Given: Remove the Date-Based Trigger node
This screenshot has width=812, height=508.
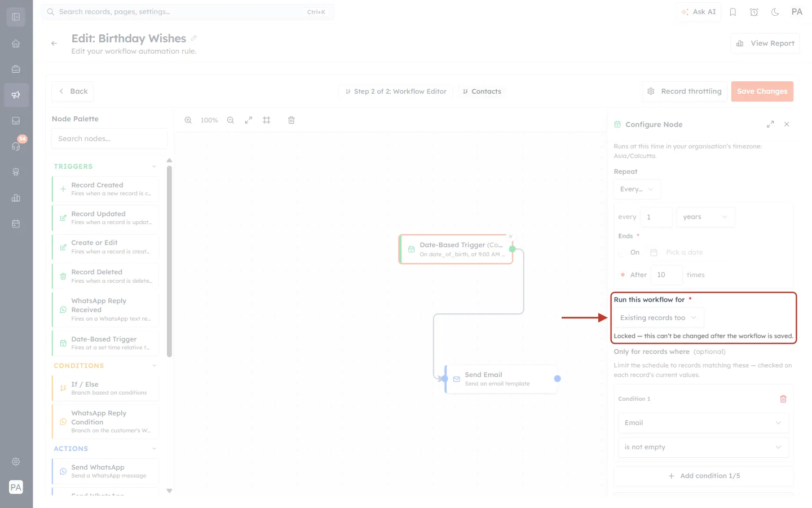Looking at the screenshot, I should [x=510, y=237].
